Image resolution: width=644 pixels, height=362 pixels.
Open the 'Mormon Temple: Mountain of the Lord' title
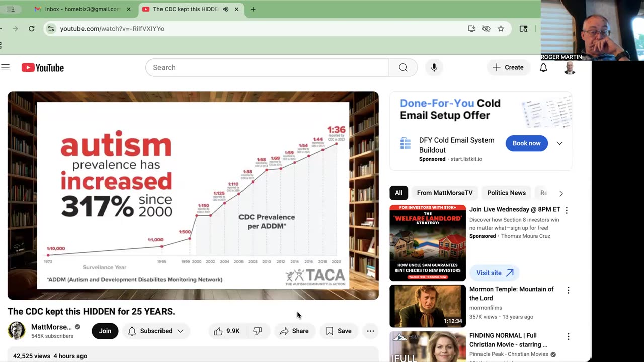coord(512,294)
